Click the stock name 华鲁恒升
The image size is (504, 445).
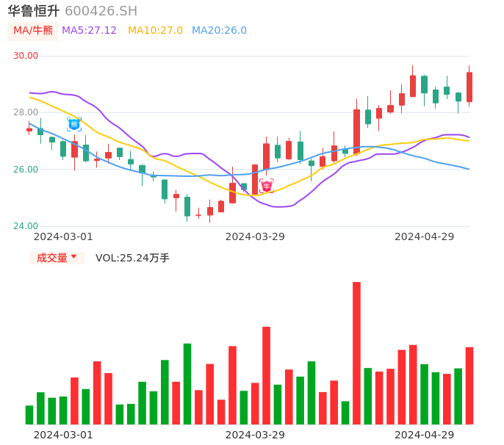(34, 11)
